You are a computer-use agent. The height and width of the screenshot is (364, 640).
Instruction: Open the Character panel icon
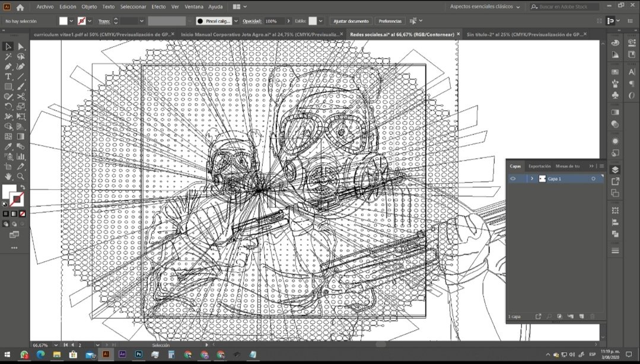tap(632, 72)
